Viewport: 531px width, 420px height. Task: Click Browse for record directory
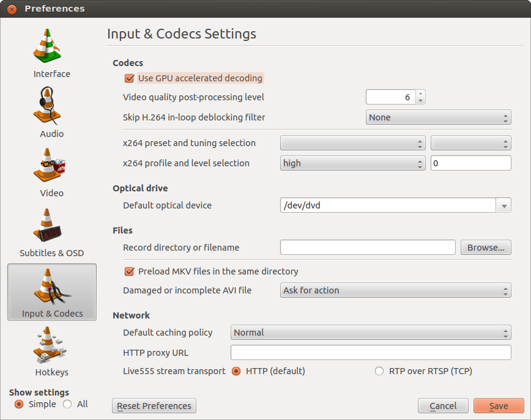[x=485, y=248]
